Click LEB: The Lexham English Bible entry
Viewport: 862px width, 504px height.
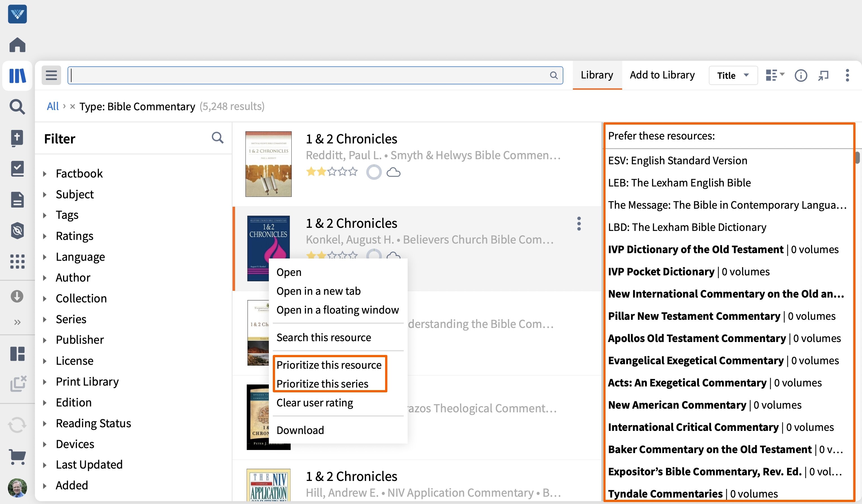(679, 183)
